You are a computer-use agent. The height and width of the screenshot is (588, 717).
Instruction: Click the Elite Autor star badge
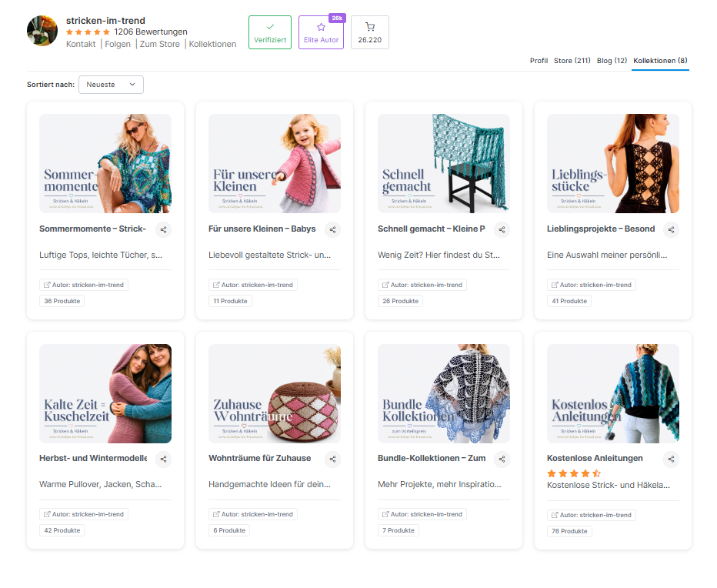[x=321, y=32]
